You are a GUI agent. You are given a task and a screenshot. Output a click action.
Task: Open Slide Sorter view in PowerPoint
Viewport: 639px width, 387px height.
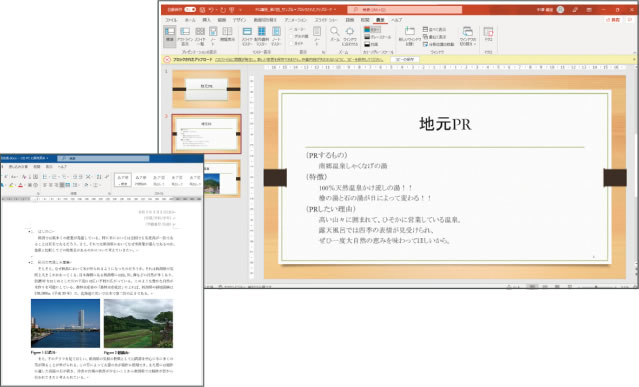click(x=200, y=36)
